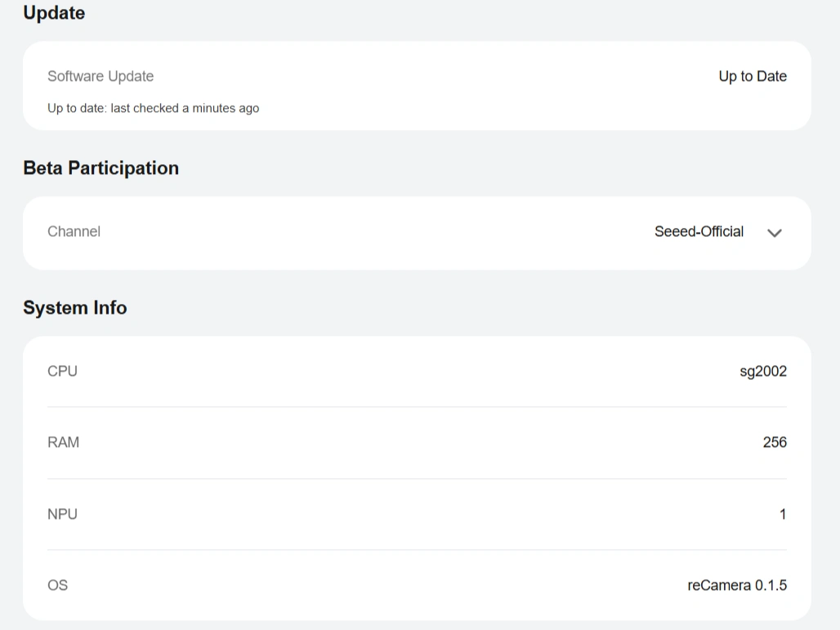Image resolution: width=840 pixels, height=630 pixels.
Task: Select the Channel label
Action: click(74, 232)
